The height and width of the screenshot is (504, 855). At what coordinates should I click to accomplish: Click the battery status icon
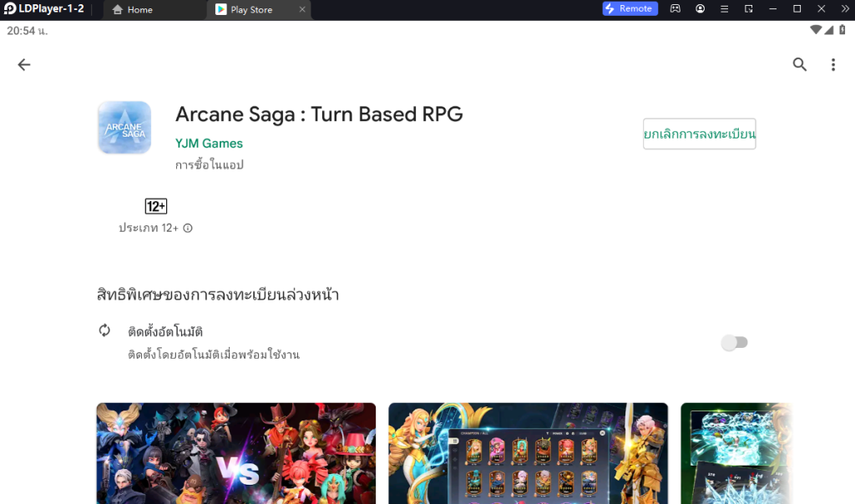tap(842, 30)
